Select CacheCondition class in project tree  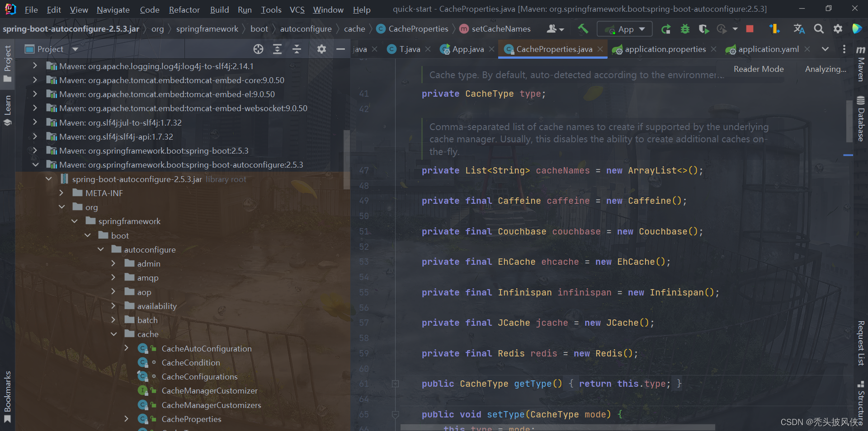click(x=191, y=362)
